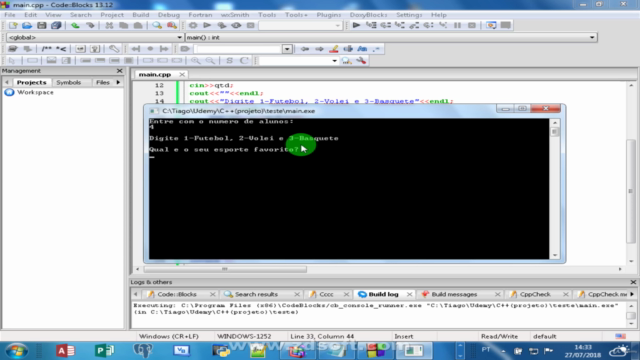
Task: Click the red Highlight marker icon
Action: tap(333, 49)
